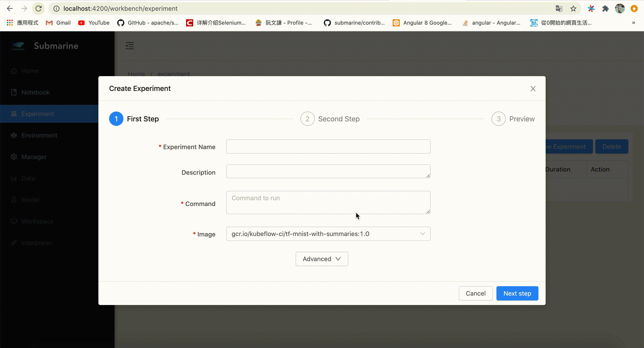Click into the Description text area
Screen dimensions: 644x348
point(328,172)
